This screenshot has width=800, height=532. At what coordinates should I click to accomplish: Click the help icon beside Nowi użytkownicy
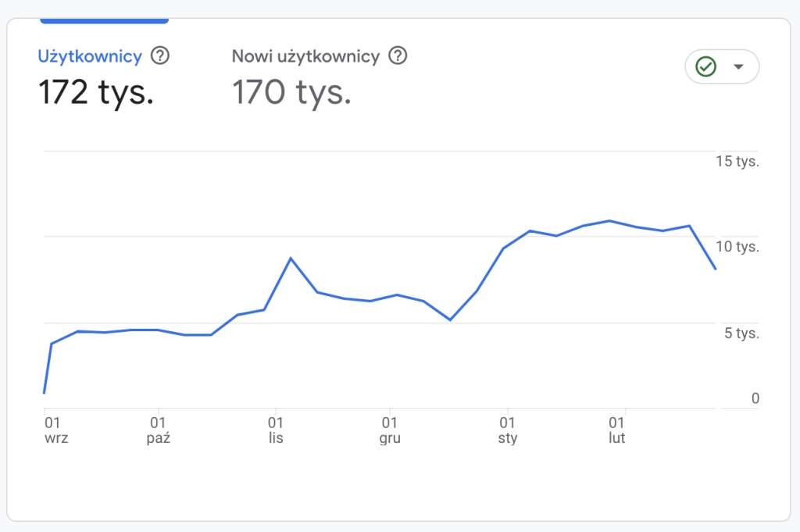tap(398, 56)
